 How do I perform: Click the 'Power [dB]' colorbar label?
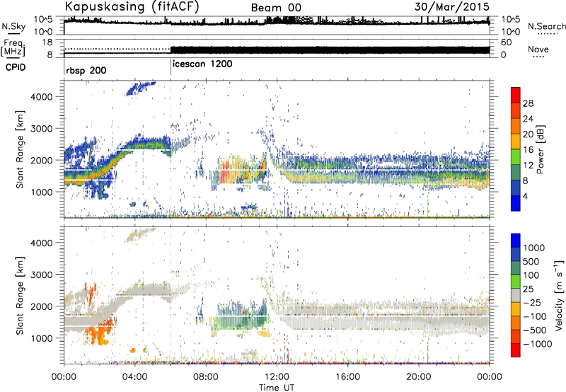click(540, 149)
